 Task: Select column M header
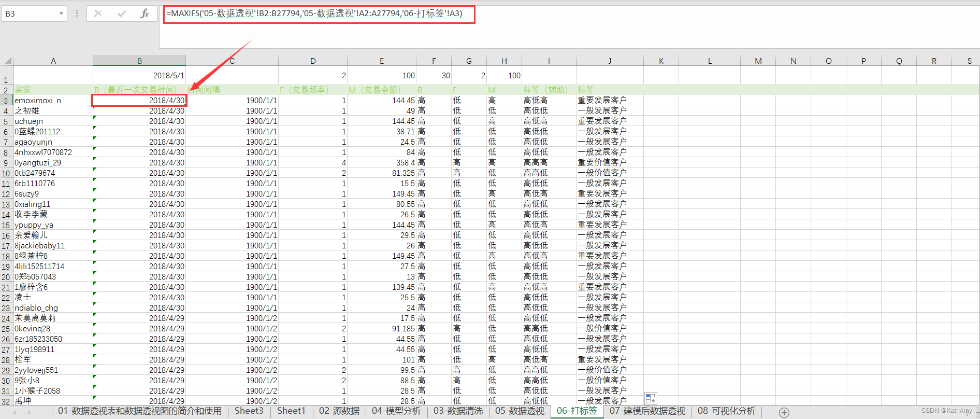click(758, 61)
